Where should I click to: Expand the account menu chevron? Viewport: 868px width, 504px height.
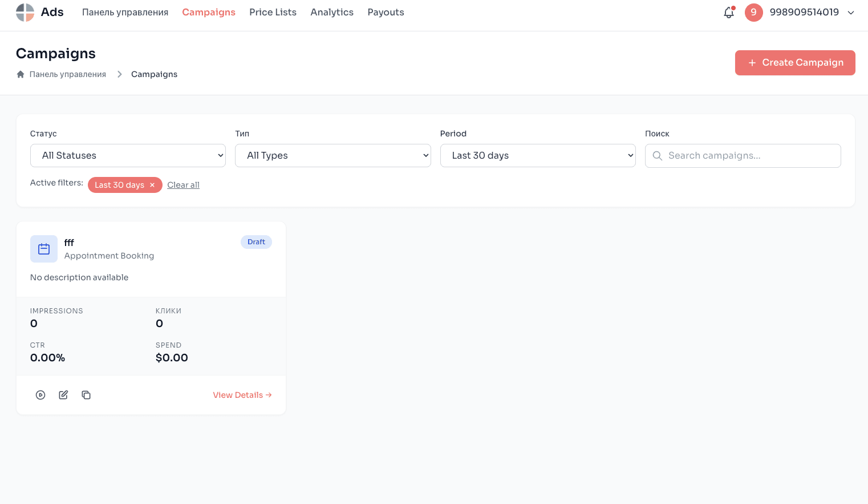click(x=850, y=13)
